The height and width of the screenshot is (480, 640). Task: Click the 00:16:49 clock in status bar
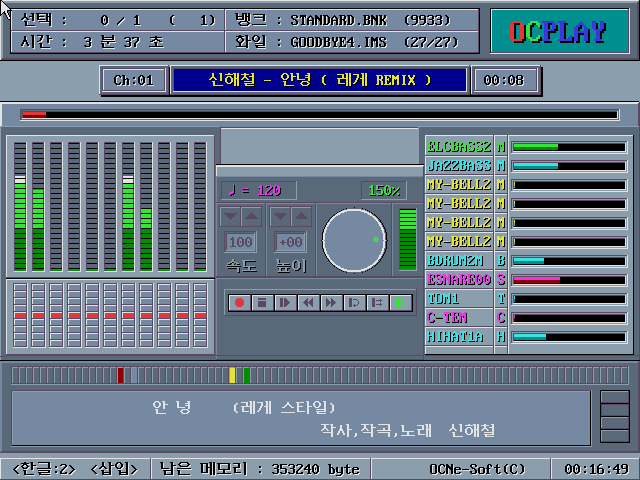point(596,469)
